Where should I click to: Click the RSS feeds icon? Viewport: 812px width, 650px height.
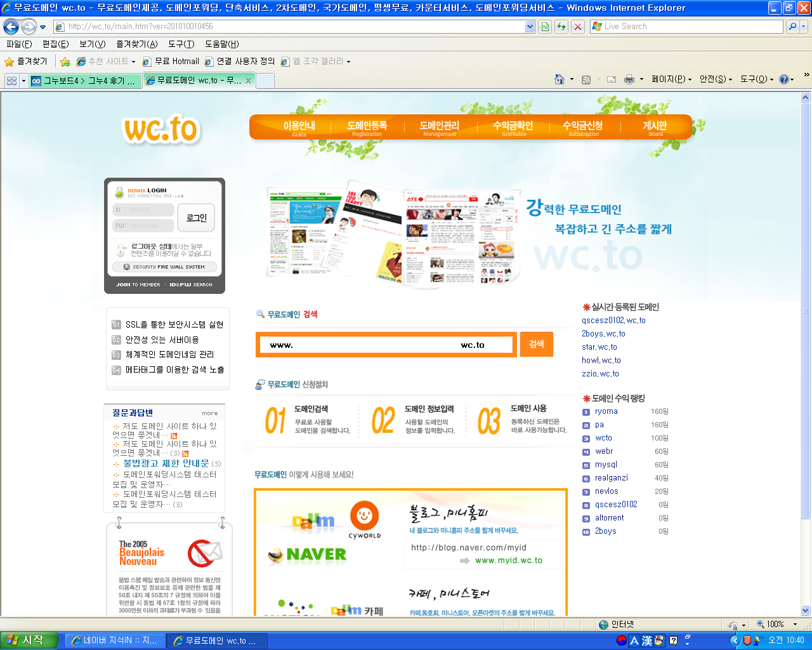[x=586, y=79]
